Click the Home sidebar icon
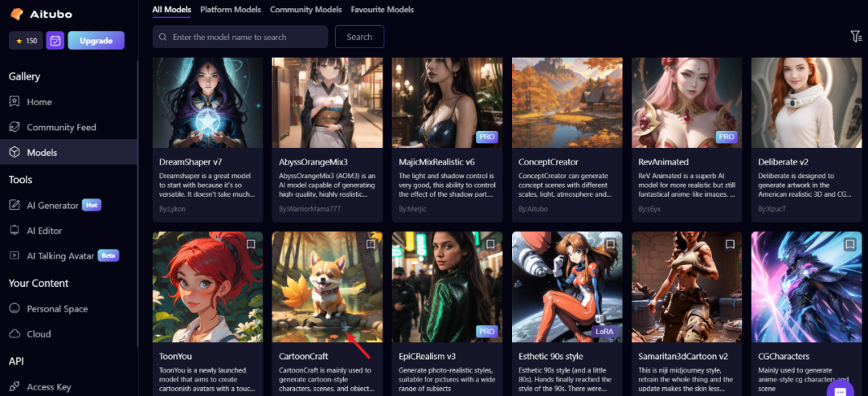Viewport: 868px width, 396px height. click(x=15, y=102)
